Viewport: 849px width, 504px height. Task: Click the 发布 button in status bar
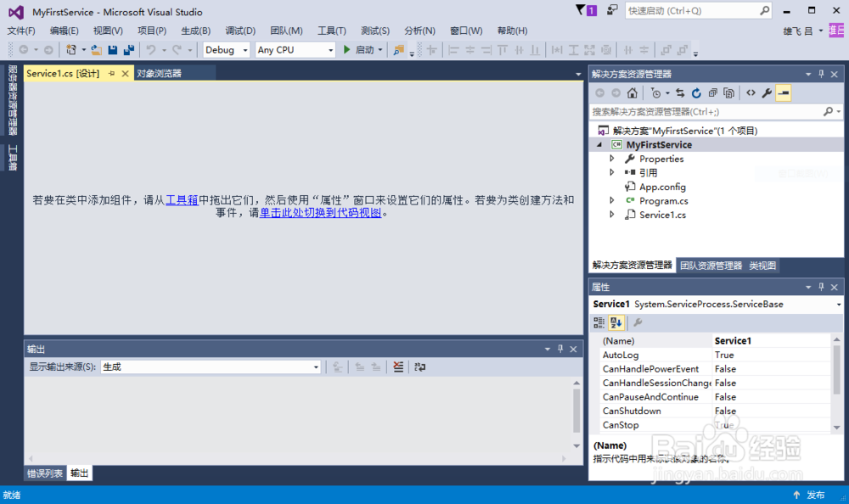point(815,495)
